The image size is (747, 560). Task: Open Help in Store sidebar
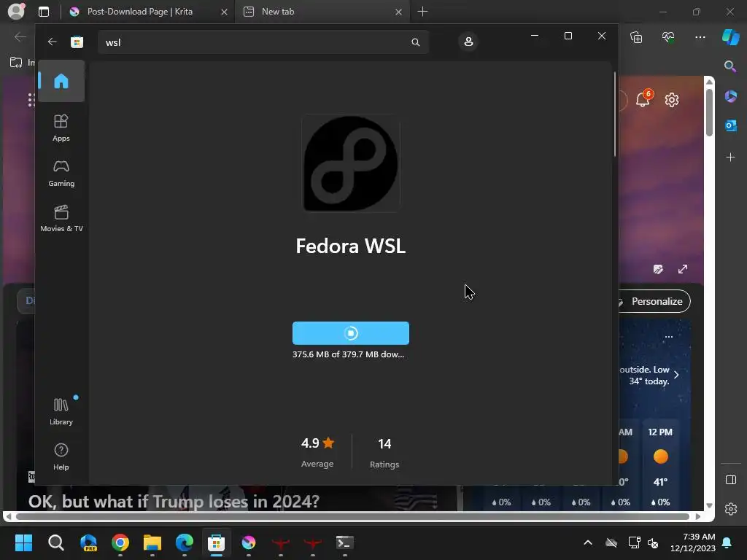[61, 456]
